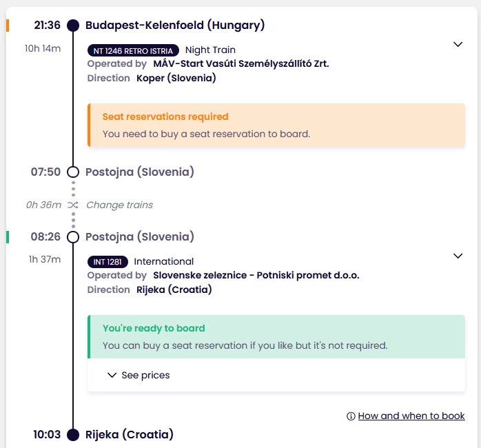The height and width of the screenshot is (448, 481).
Task: Click the Postojna 07:50 arrival stop circle
Action: (73, 172)
